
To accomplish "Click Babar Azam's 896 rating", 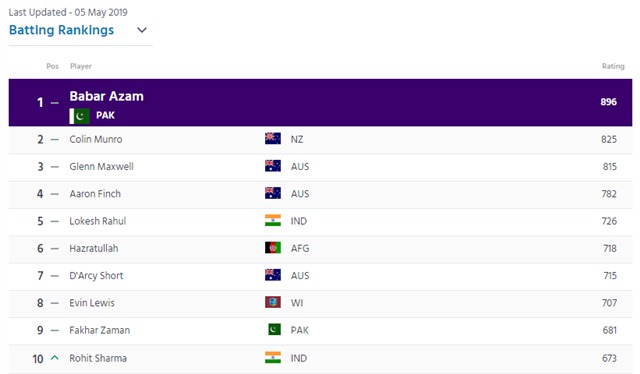I will (608, 102).
